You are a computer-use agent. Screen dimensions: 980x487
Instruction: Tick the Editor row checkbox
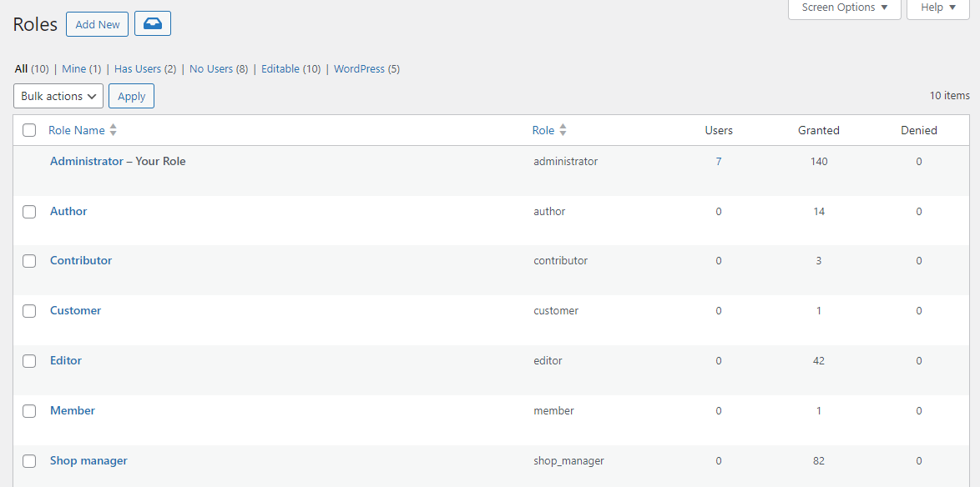[x=29, y=360]
